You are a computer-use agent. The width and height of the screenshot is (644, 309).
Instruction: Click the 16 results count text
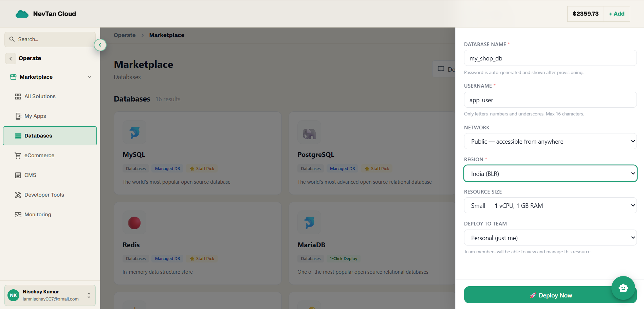[168, 99]
